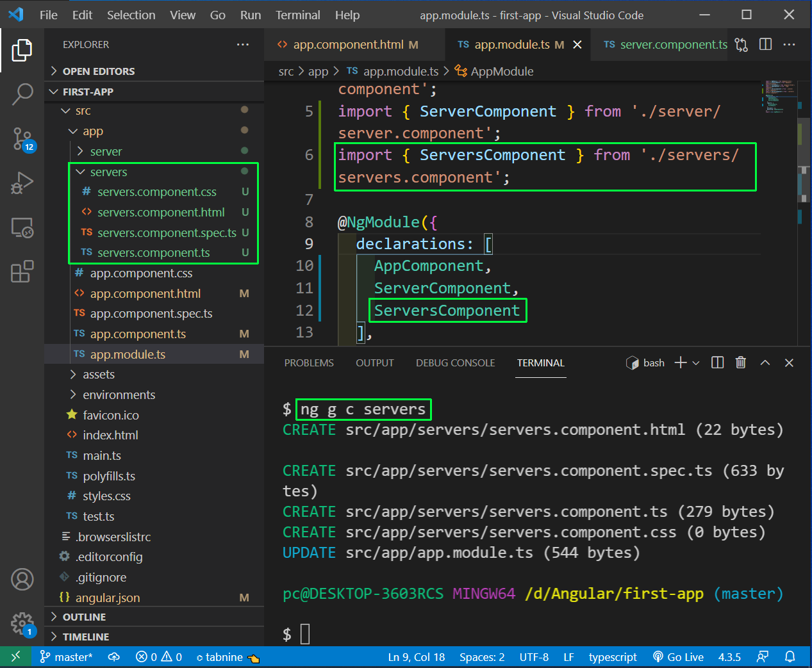The height and width of the screenshot is (668, 812).
Task: Click Ln 9, Col 18 cursor position
Action: 417,656
